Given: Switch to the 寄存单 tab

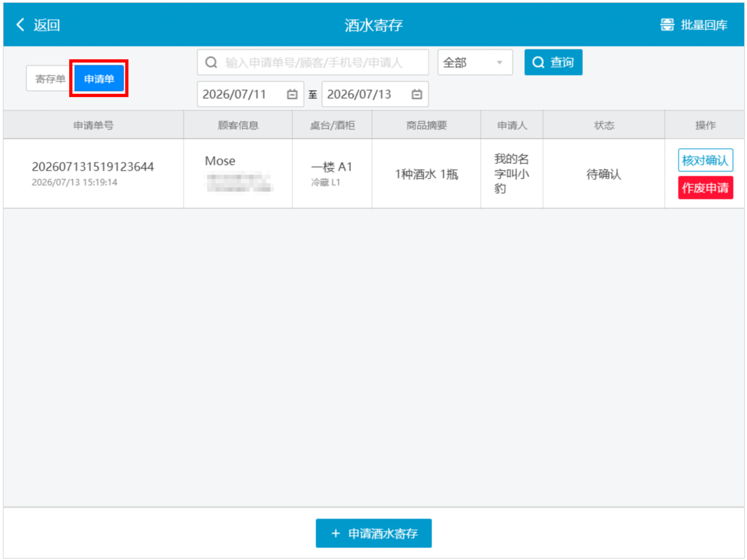Looking at the screenshot, I should click(50, 79).
